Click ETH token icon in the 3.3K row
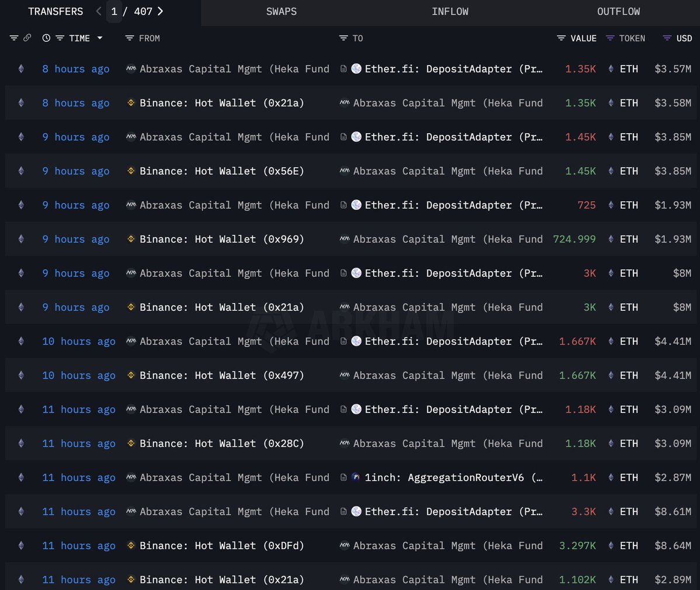 pyautogui.click(x=611, y=511)
